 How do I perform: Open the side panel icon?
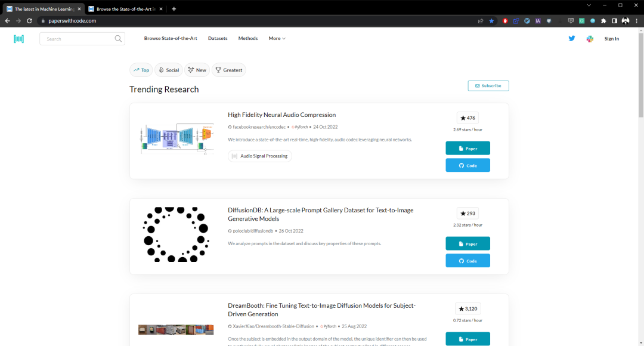(614, 20)
